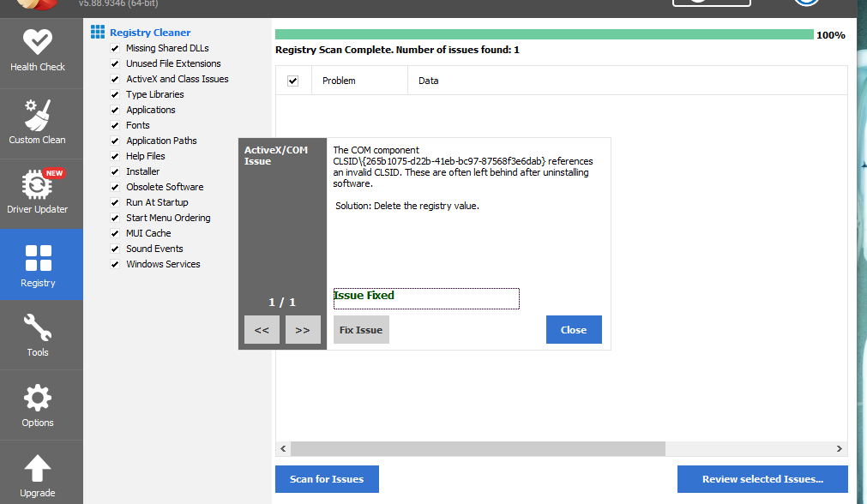Go to the previous issue with <<

[x=262, y=330]
